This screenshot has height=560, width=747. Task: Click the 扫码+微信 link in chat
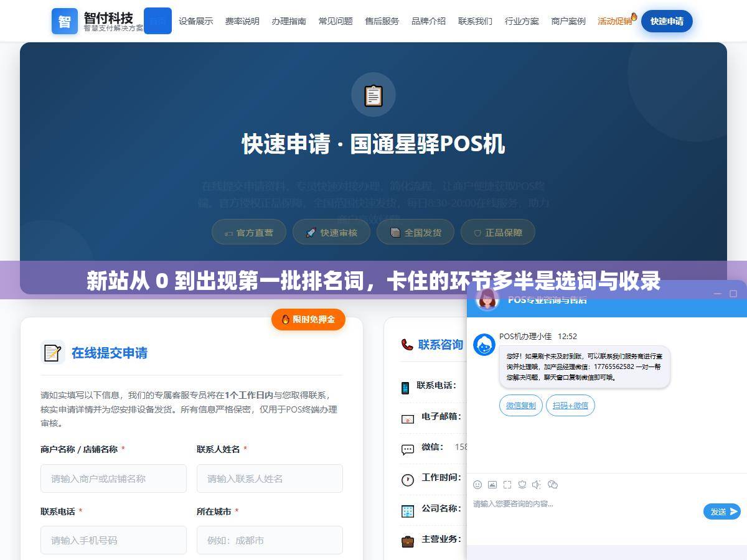point(570,405)
